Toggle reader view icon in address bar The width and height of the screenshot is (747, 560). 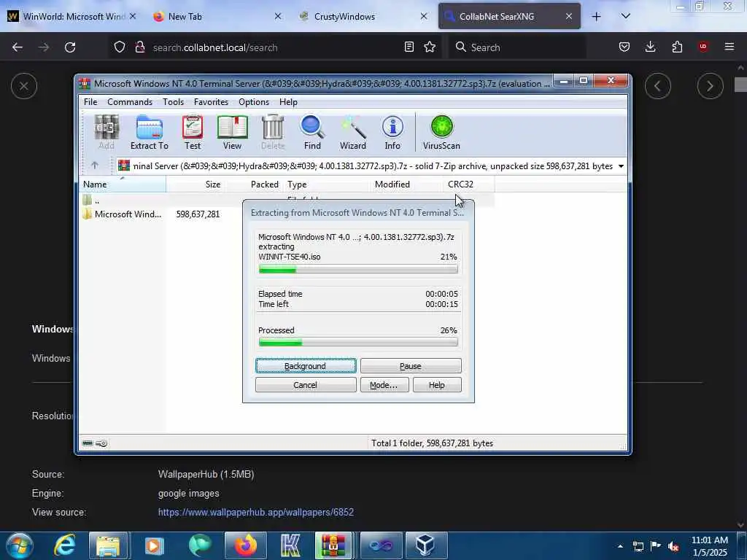pyautogui.click(x=409, y=47)
